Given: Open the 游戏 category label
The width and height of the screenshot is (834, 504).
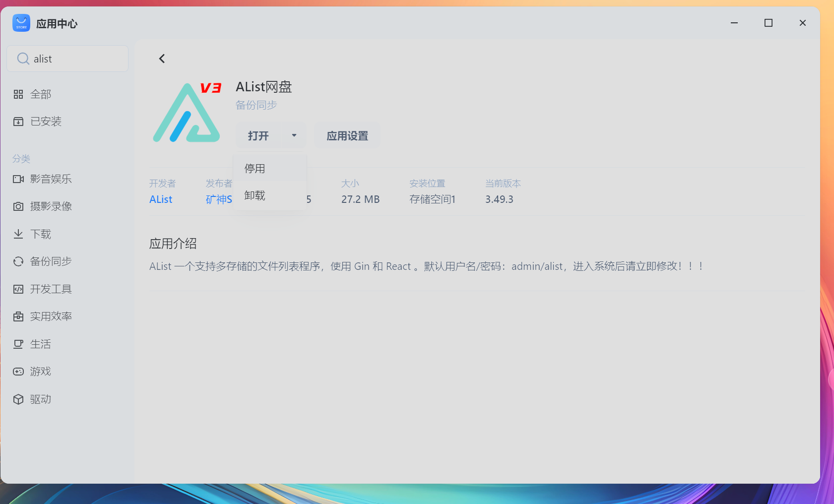Looking at the screenshot, I should (41, 372).
